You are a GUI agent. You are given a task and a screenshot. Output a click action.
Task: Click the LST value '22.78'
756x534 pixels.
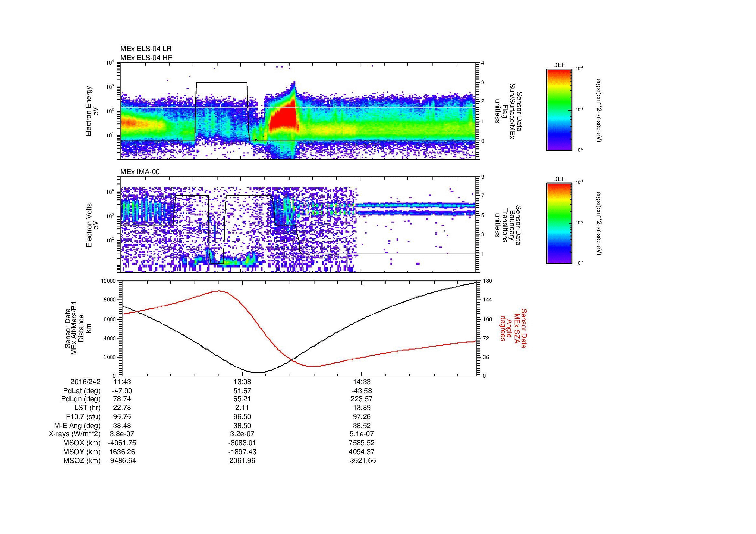point(122,408)
